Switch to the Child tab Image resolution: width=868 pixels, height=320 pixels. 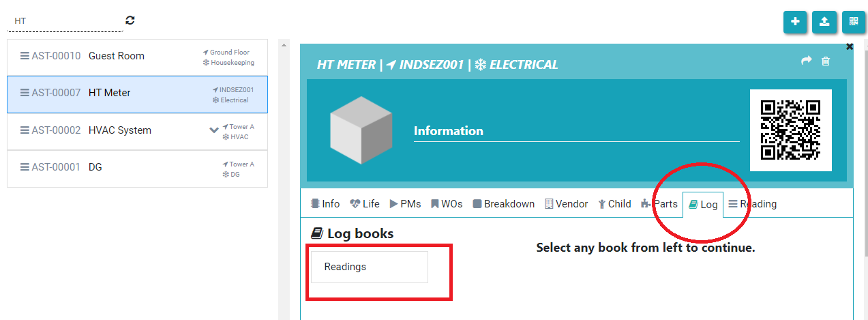click(614, 204)
